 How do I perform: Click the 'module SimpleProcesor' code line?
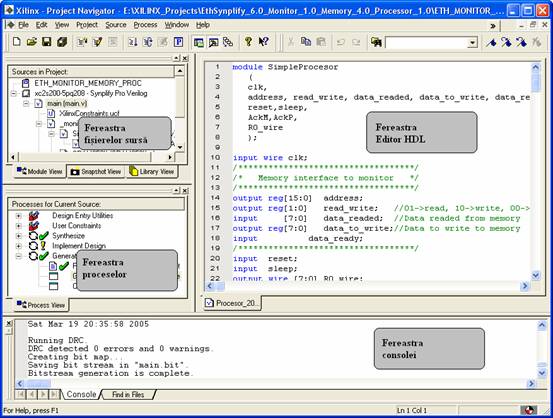pos(285,67)
